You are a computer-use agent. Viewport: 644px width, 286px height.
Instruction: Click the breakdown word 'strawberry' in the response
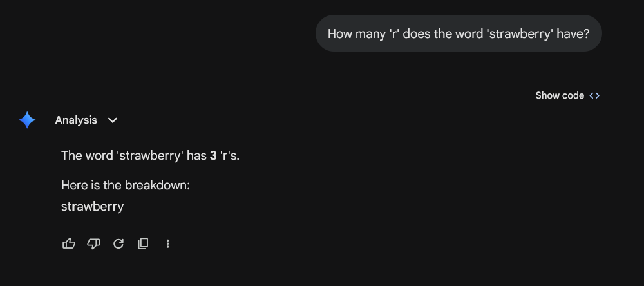(x=92, y=207)
